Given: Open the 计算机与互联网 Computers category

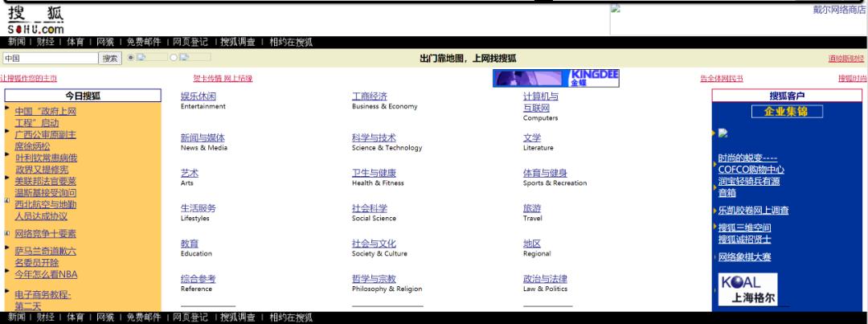Looking at the screenshot, I should pos(541,102).
